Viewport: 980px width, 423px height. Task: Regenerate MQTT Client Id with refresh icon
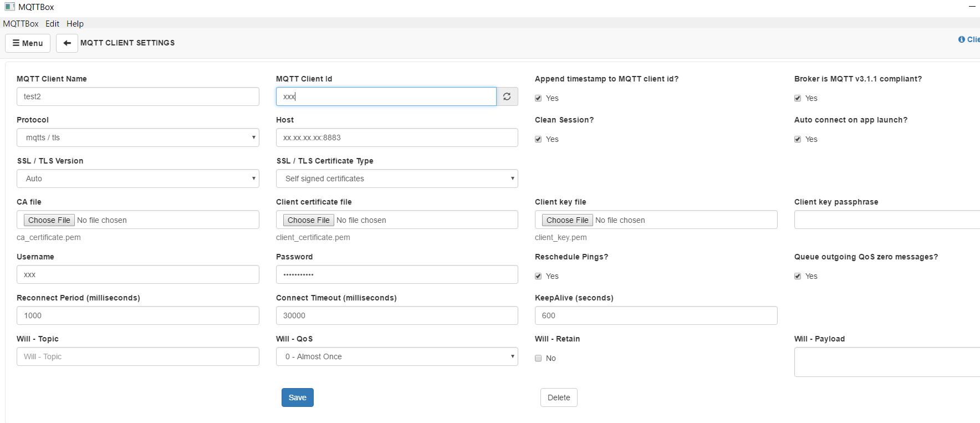point(507,96)
